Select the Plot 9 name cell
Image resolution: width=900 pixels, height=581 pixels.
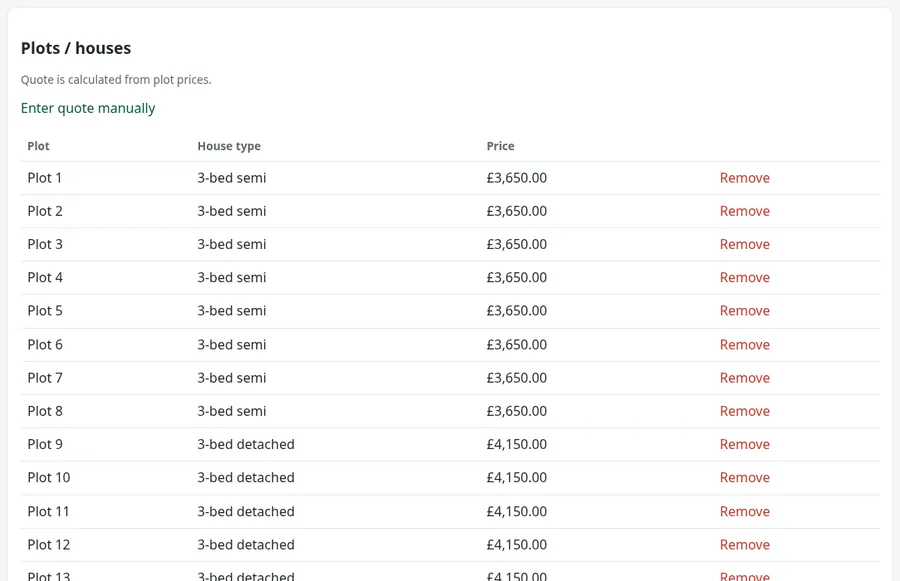point(45,444)
